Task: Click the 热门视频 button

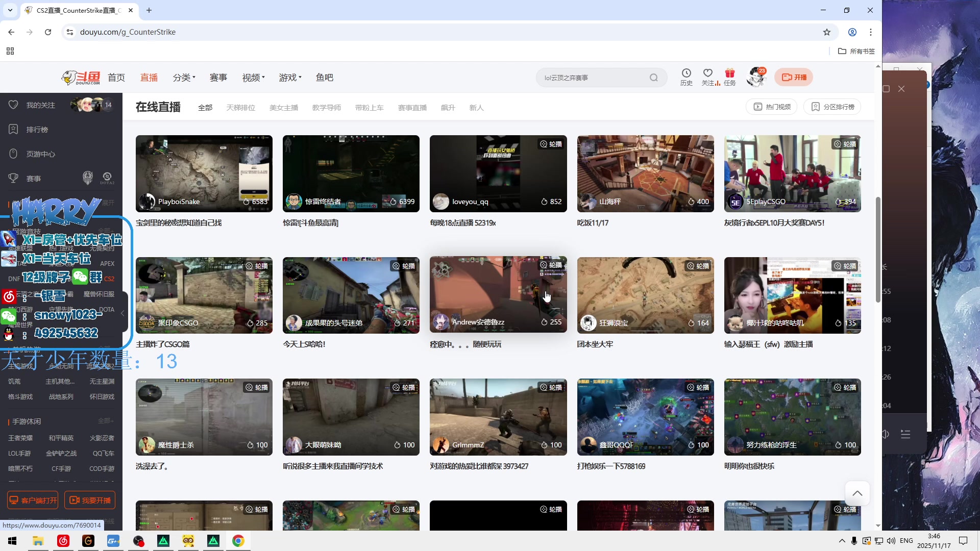Action: [x=772, y=107]
